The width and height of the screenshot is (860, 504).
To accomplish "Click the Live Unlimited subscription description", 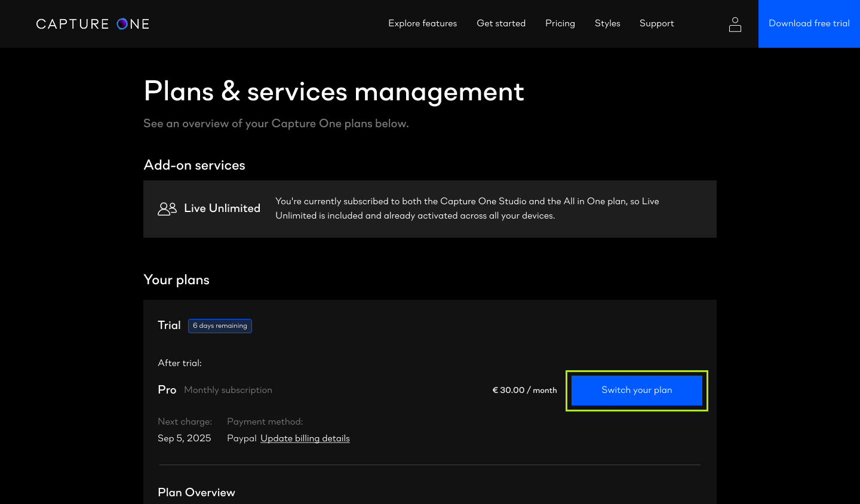I will (x=467, y=208).
